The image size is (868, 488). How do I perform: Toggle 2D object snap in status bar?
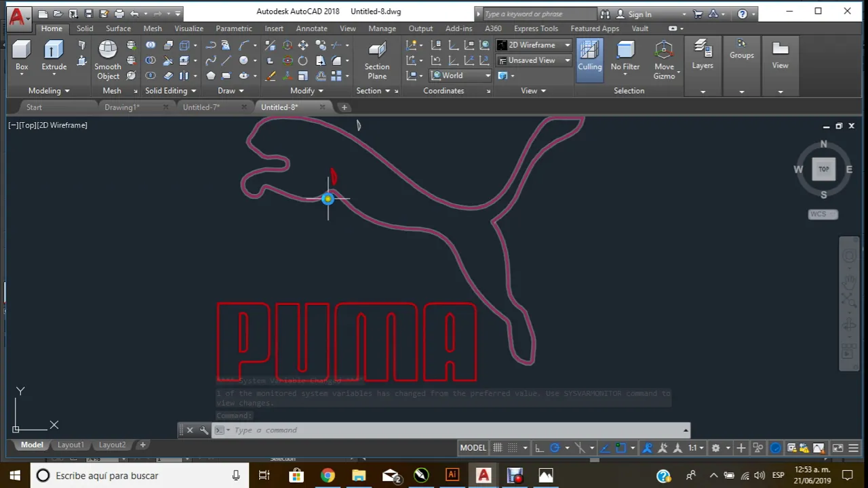[620, 448]
